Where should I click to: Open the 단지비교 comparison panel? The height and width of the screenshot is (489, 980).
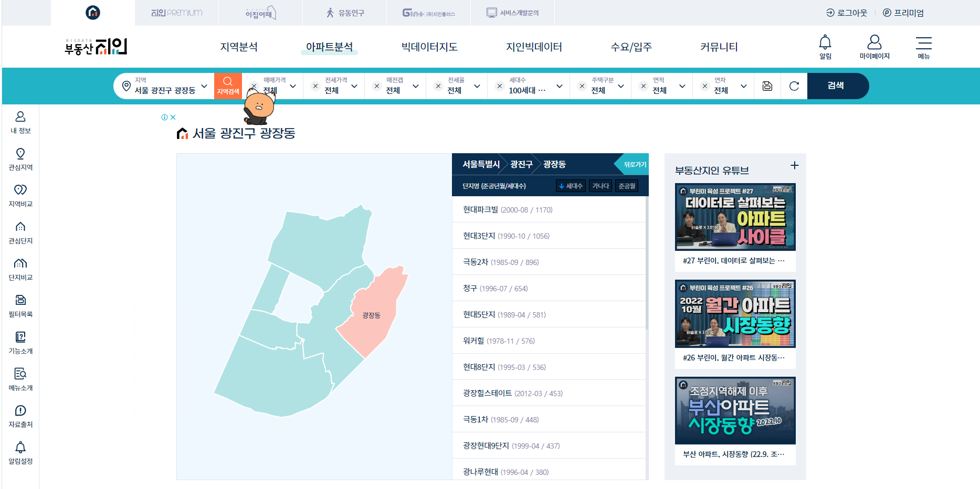[x=20, y=268]
